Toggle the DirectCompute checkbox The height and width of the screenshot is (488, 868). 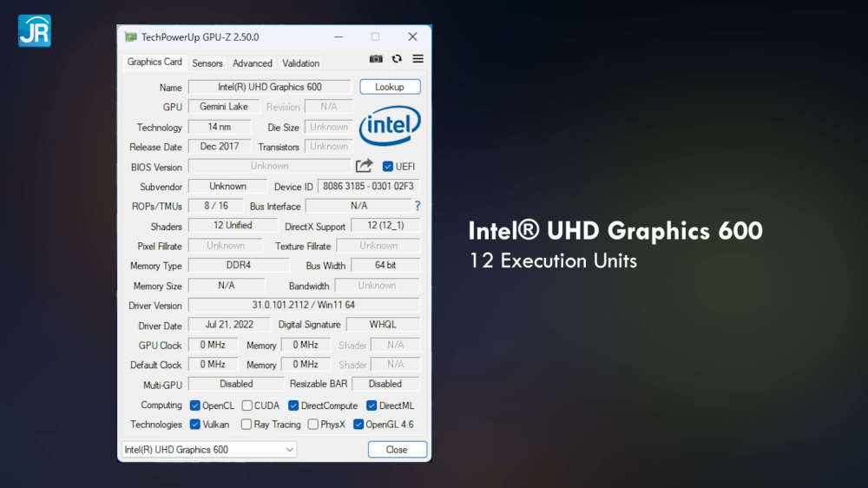click(293, 406)
